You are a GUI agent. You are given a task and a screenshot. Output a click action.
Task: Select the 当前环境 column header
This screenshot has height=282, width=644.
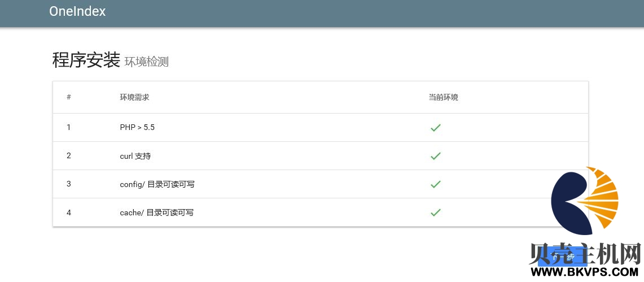tap(443, 98)
